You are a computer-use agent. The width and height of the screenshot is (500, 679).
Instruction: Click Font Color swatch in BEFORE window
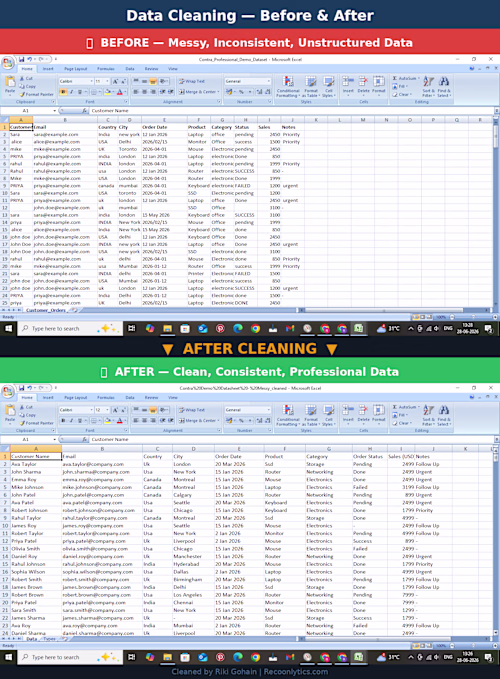[x=119, y=92]
